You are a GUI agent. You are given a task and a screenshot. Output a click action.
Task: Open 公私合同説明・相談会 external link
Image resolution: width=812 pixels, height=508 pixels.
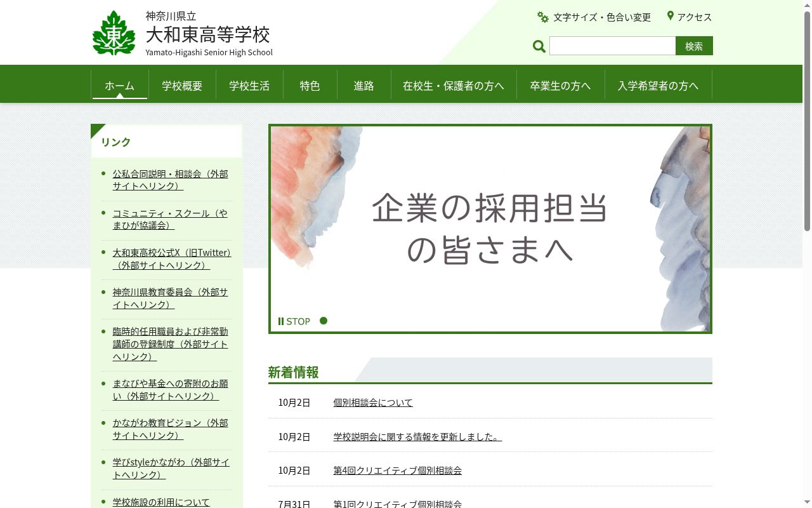[x=171, y=180]
